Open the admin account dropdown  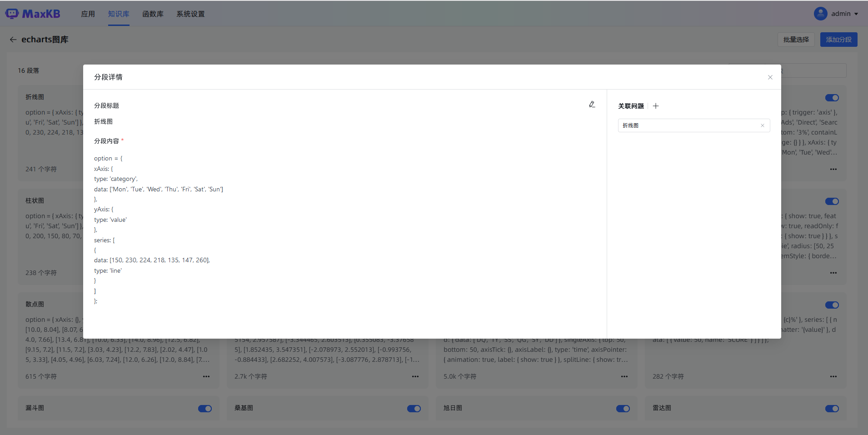843,14
